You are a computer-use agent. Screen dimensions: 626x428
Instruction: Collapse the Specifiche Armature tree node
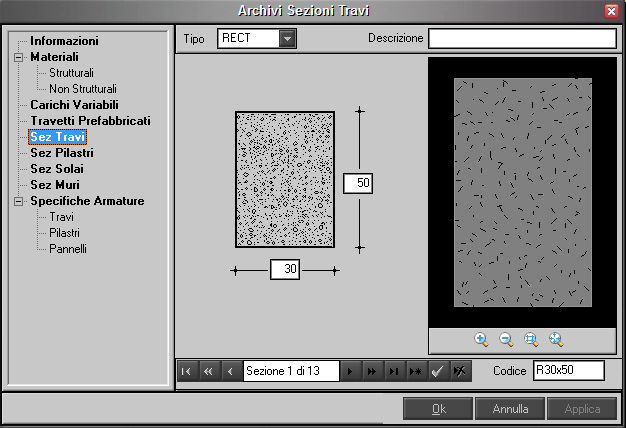(x=18, y=201)
